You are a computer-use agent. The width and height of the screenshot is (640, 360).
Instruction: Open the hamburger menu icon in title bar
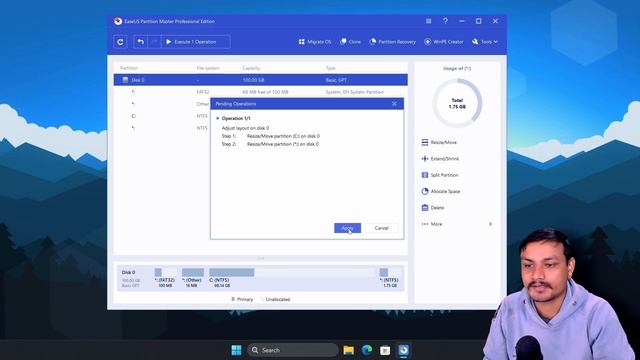coord(429,21)
